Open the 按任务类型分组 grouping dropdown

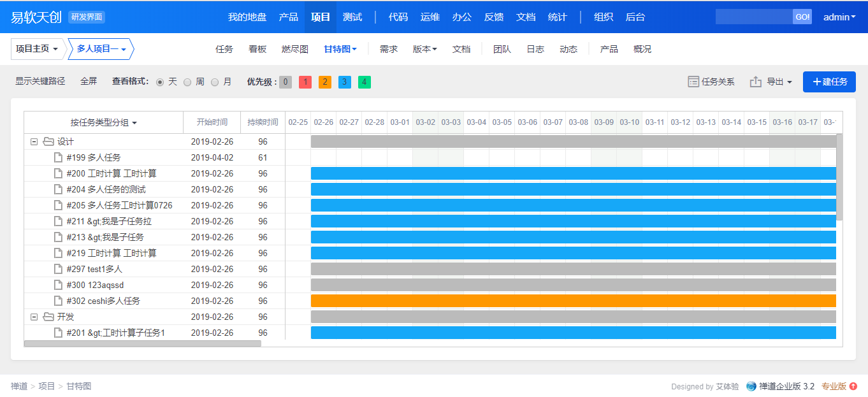[103, 122]
